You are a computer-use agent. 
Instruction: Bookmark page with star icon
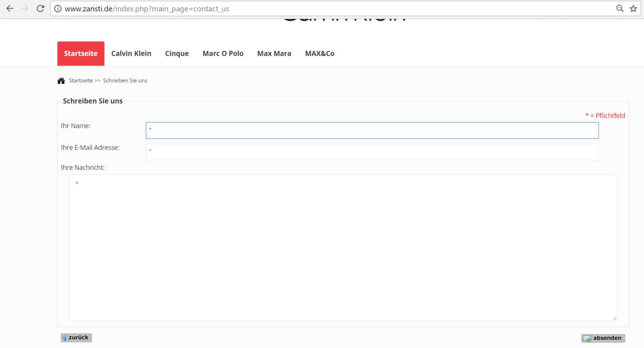point(633,9)
